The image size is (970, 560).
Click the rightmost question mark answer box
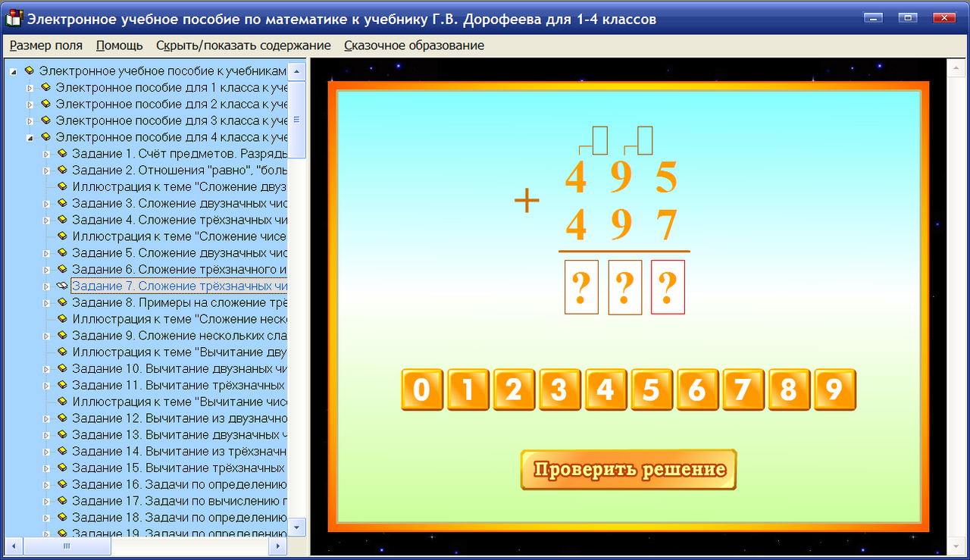coord(667,287)
